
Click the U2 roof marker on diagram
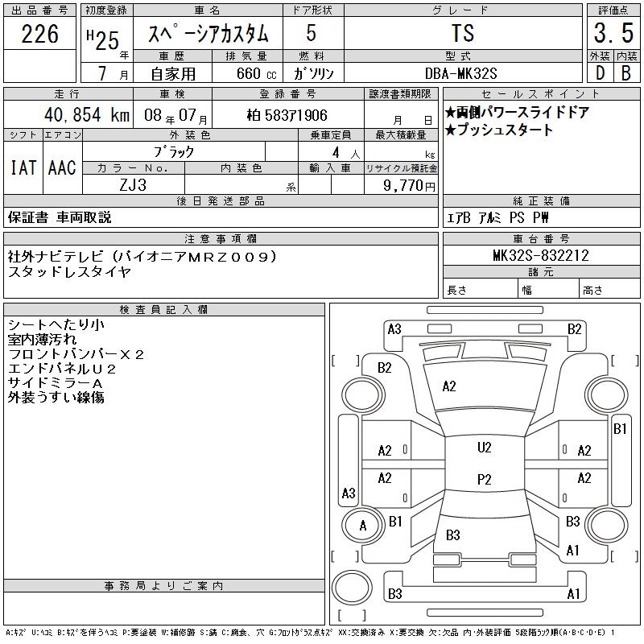(x=485, y=448)
